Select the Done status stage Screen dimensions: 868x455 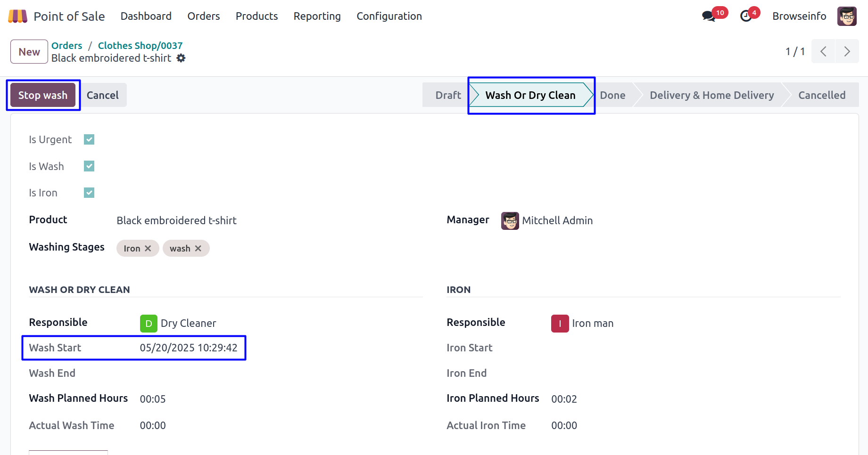612,95
